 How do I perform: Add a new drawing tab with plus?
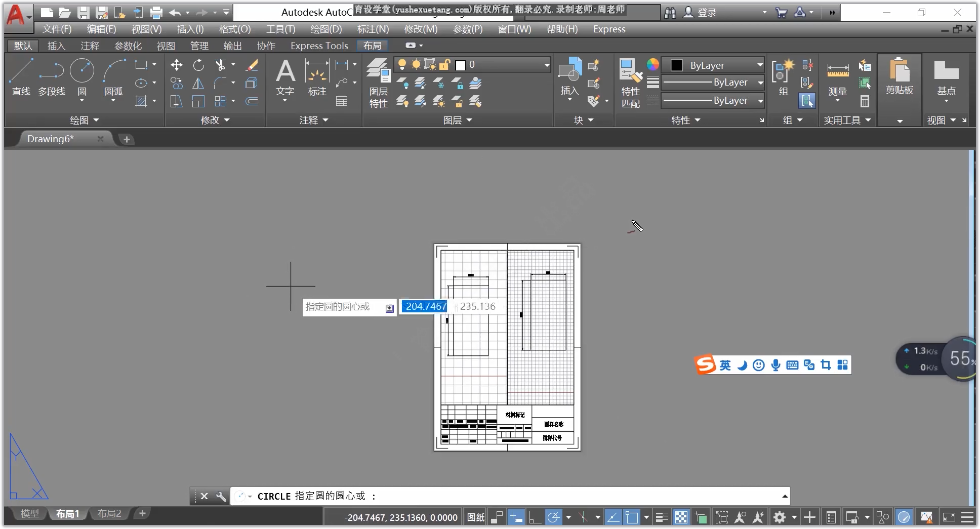coord(127,139)
